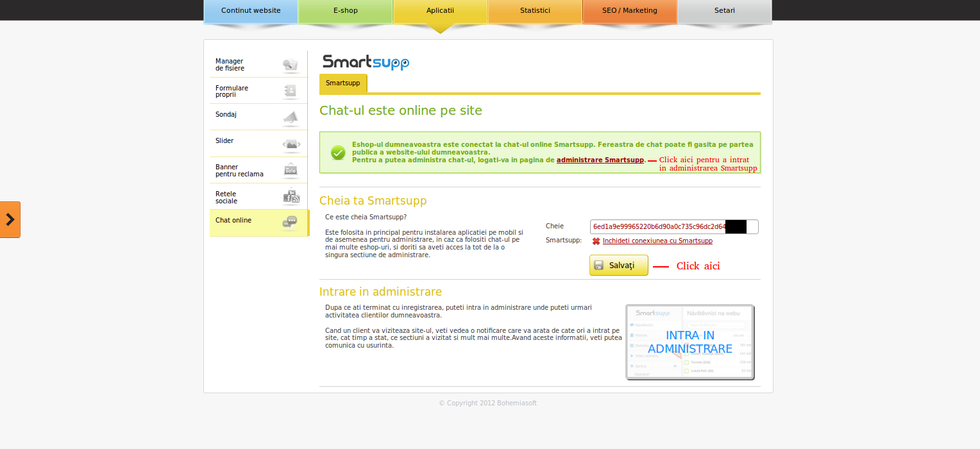Click the Formulare proprii contact icon

(x=291, y=91)
